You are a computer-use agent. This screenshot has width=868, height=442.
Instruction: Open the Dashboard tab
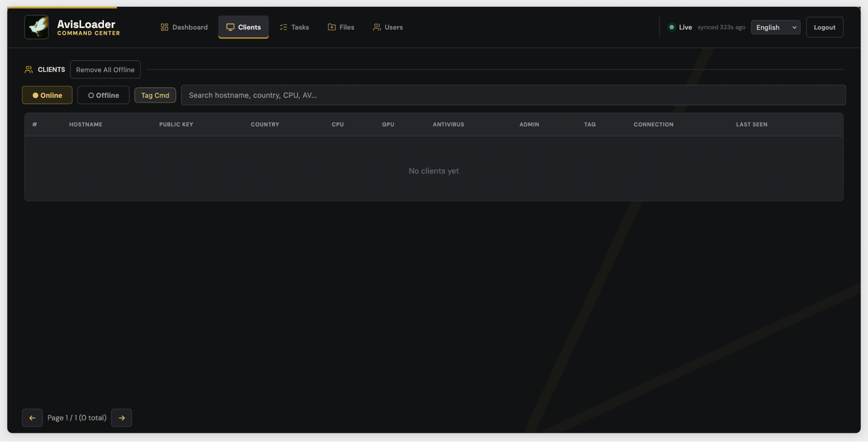pyautogui.click(x=184, y=27)
